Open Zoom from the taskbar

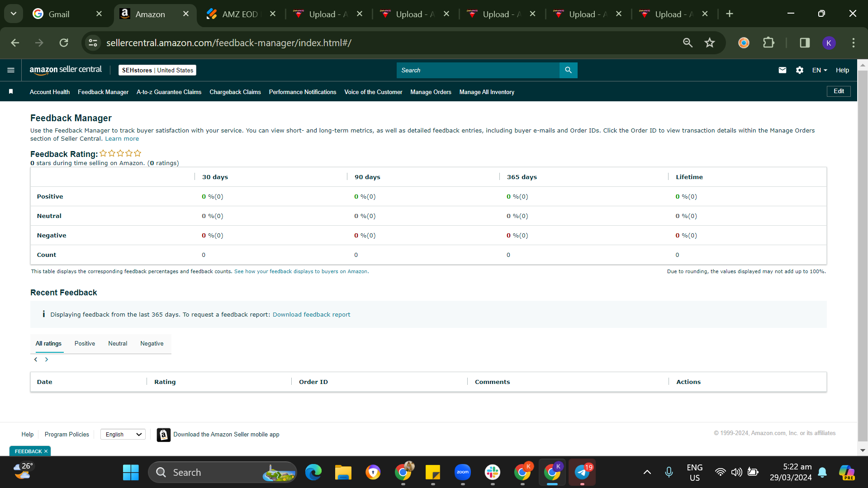[462, 472]
